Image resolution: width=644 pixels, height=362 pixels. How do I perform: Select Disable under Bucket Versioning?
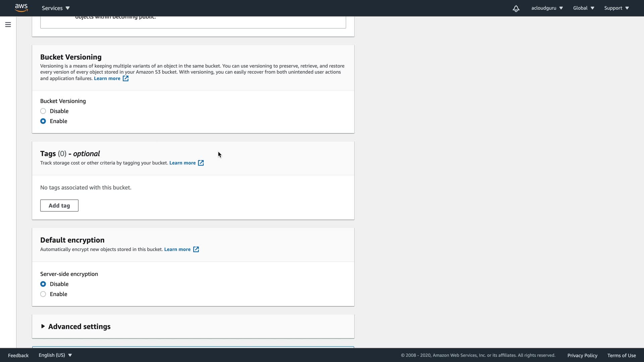[43, 111]
